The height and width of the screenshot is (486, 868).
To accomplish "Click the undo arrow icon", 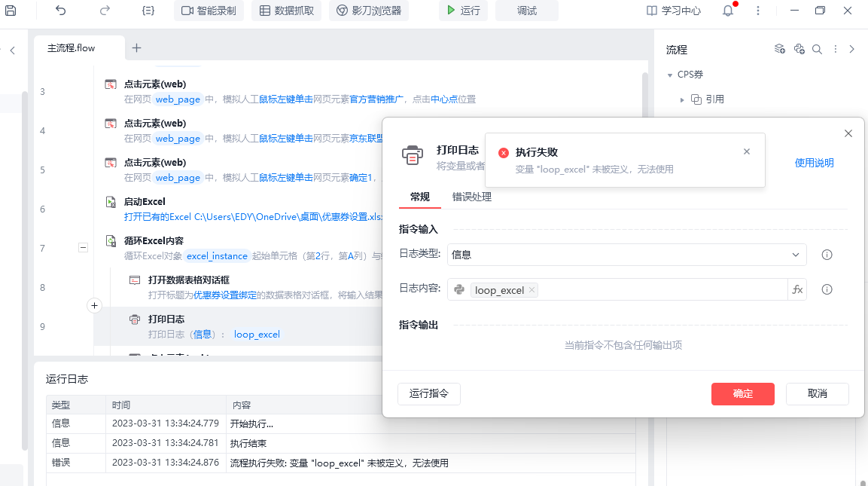I will click(x=61, y=11).
